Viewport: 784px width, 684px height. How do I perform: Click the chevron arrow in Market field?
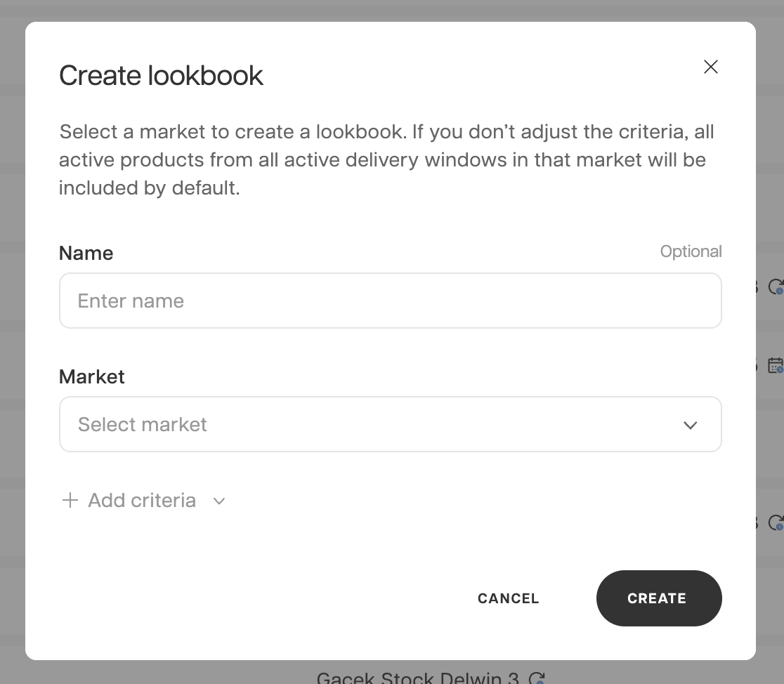[x=690, y=425]
